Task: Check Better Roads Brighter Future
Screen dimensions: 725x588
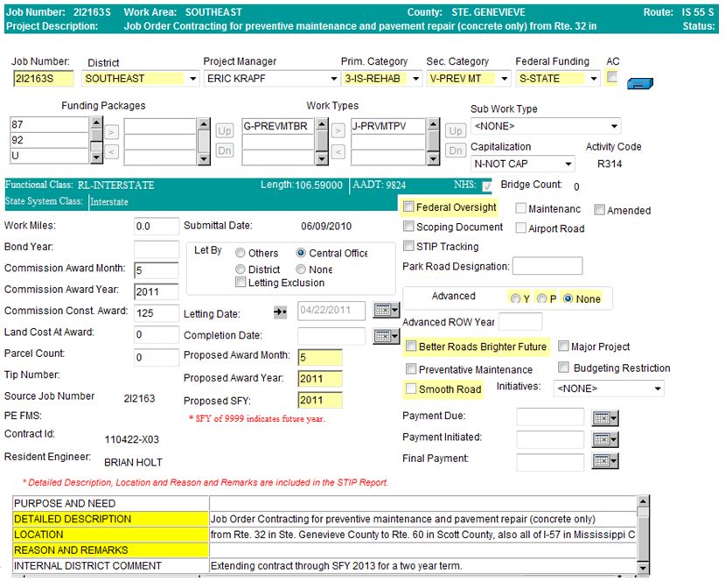Action: click(410, 346)
